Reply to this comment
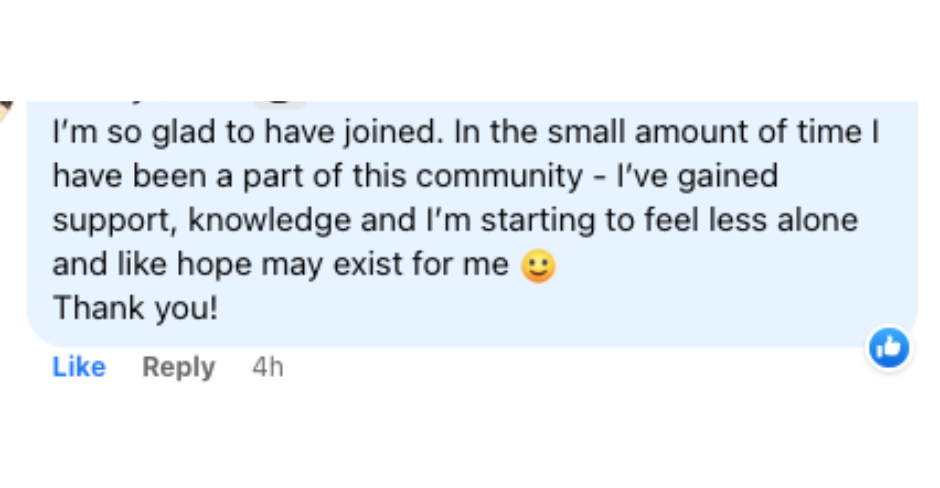This screenshot has width=940, height=488. click(178, 367)
